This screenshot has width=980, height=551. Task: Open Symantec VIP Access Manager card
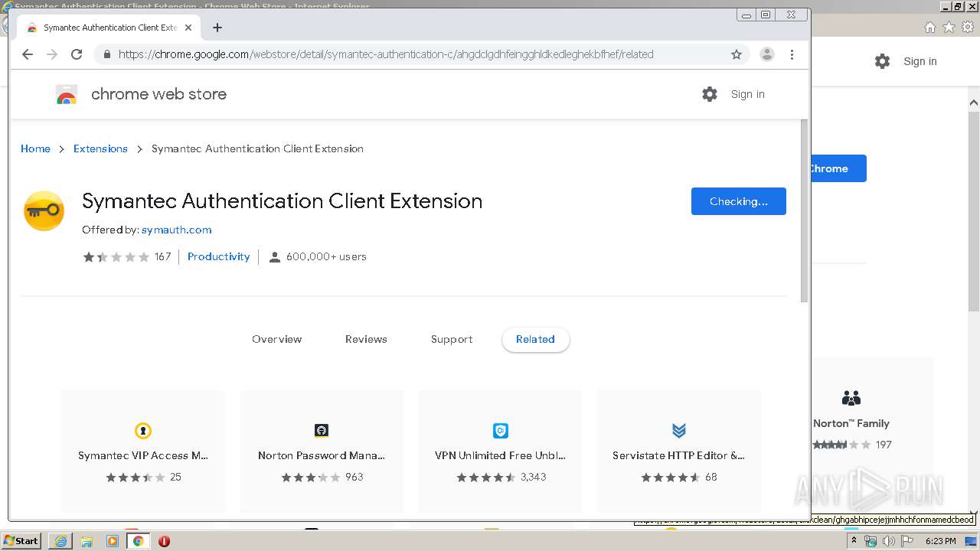tap(143, 452)
